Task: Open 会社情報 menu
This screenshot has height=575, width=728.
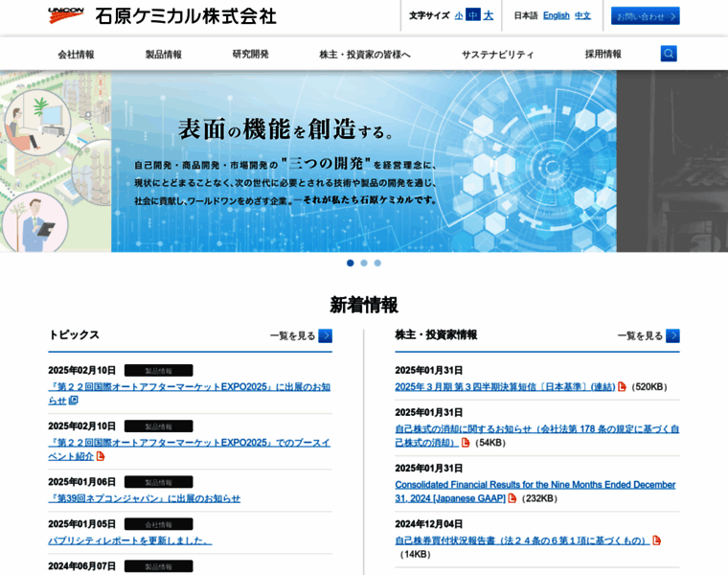Action: pos(76,55)
